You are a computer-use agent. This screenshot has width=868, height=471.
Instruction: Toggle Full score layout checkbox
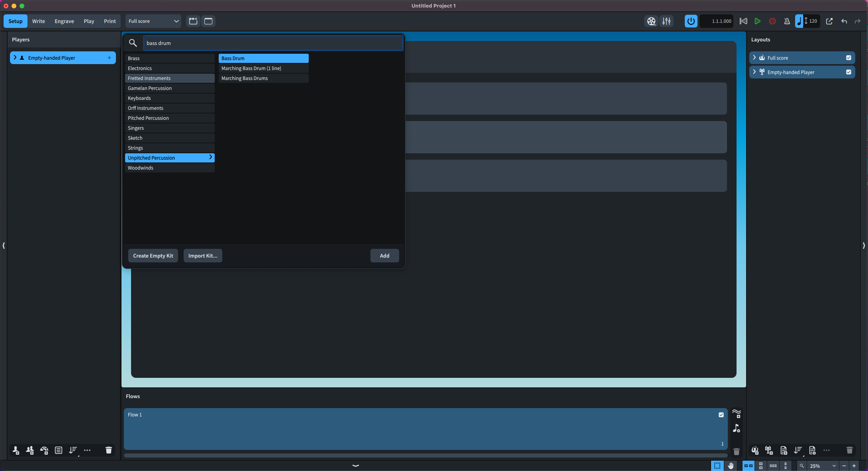(848, 58)
